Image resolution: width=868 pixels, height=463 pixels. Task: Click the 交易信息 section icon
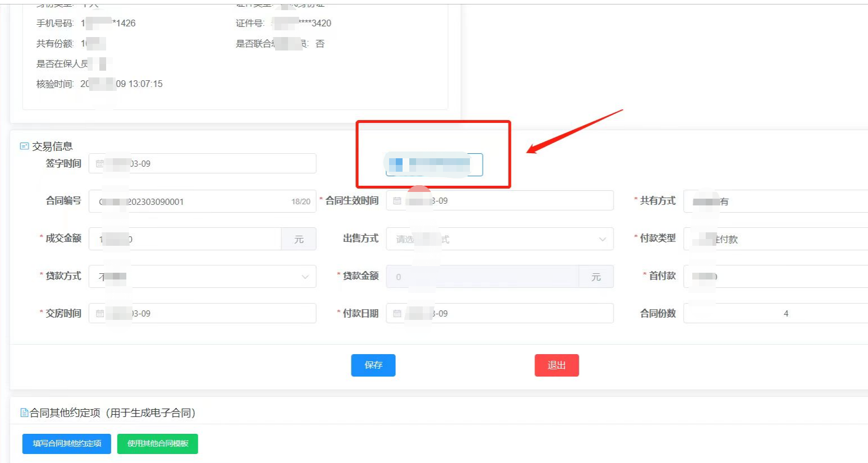point(24,146)
